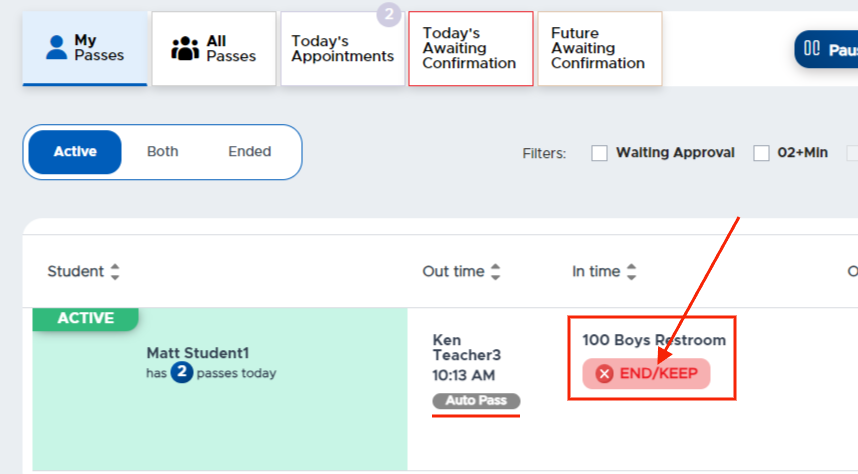Click the END/KEEP button
This screenshot has height=474, width=858.
coord(646,374)
